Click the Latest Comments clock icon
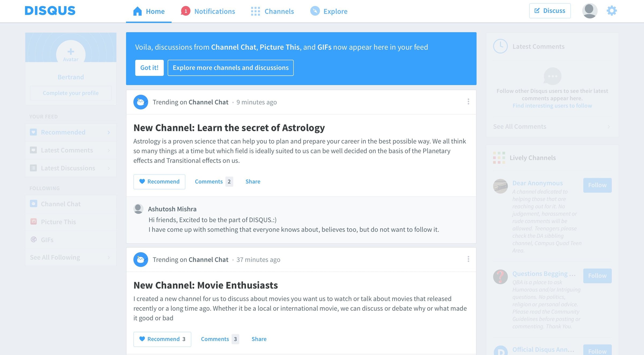The image size is (644, 355). (500, 46)
